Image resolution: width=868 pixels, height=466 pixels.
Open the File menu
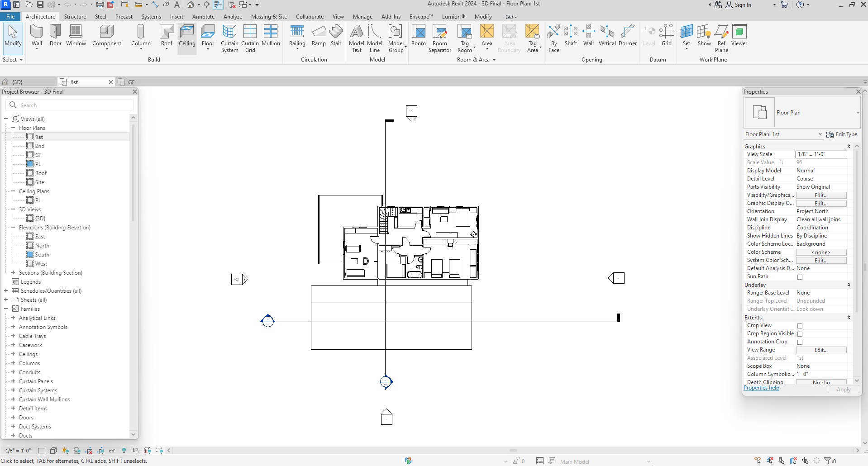click(x=10, y=17)
